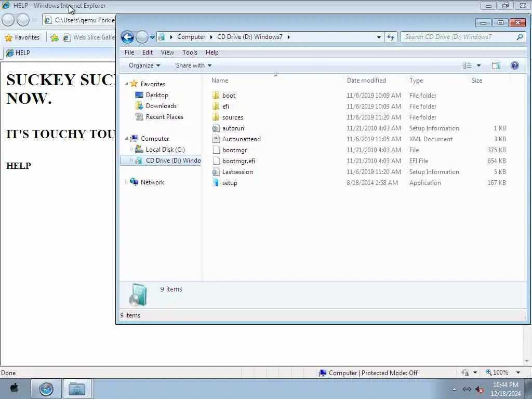
Task: Click the Change your view icon
Action: pos(467,65)
